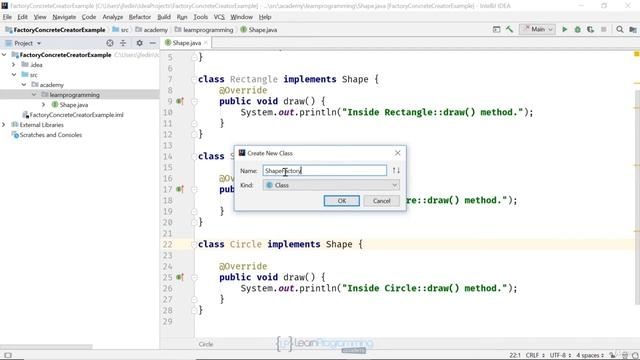Open Project panel settings gear
640x360 pixels.
tap(140, 43)
